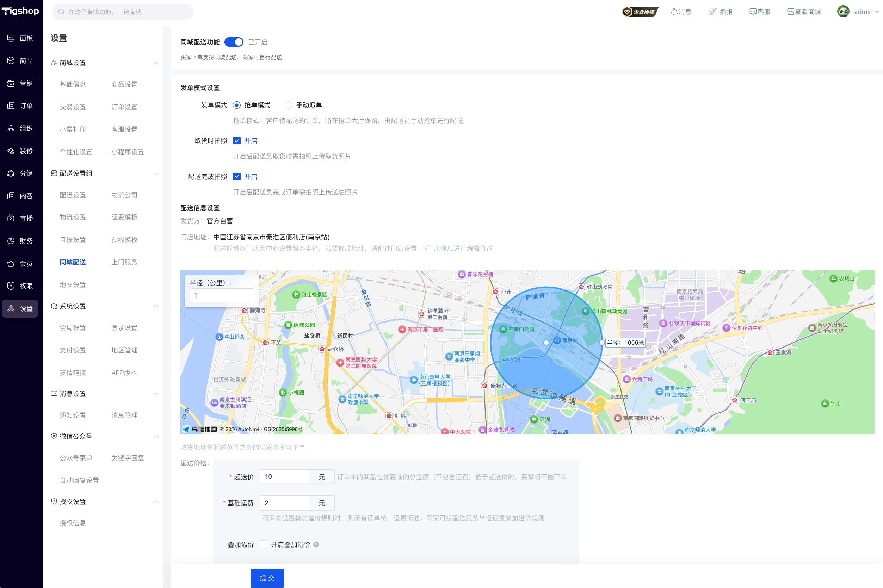
Task: Open 上门服务 menu item
Action: click(124, 262)
